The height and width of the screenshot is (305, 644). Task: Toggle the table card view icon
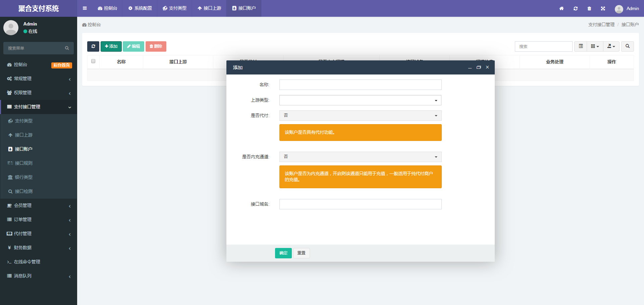(x=581, y=46)
